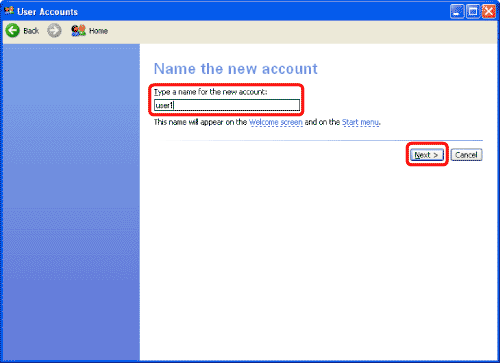Focus the account name field containing user1

point(227,105)
